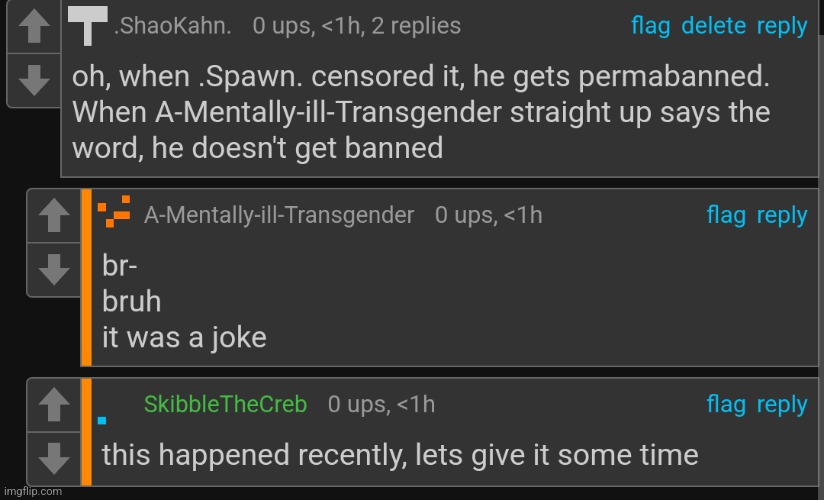Visit SkibbleTheCreb's profile page
Viewport: 824px width, 500px height.
tap(225, 404)
